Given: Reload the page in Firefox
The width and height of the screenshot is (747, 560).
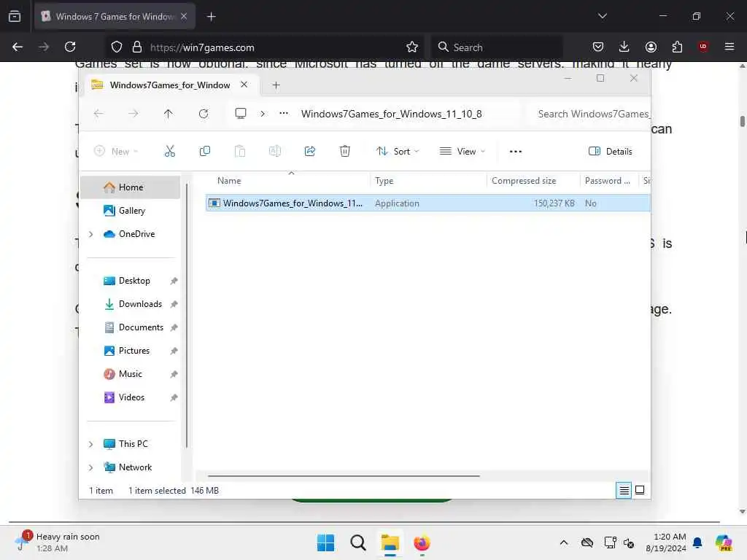Looking at the screenshot, I should pyautogui.click(x=70, y=47).
